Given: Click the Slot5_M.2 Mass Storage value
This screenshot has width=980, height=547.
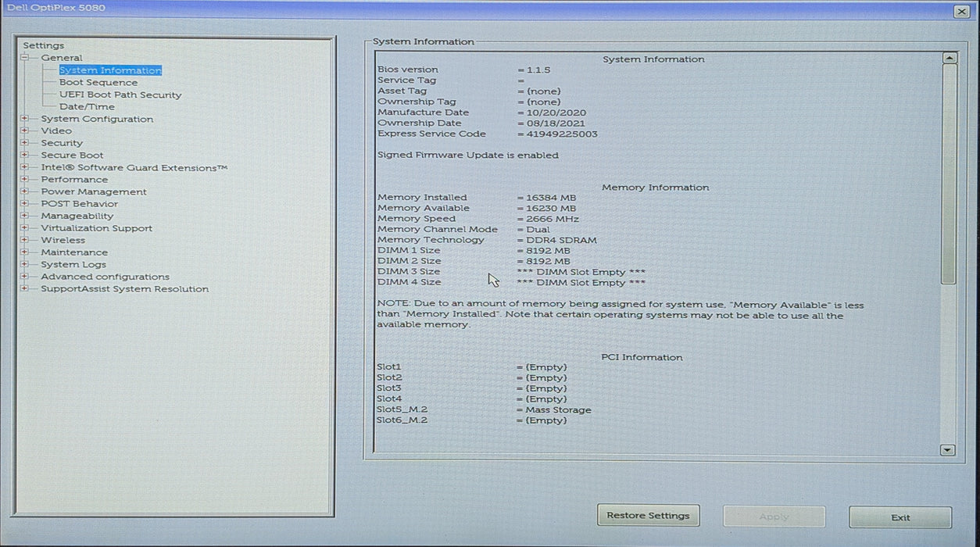Looking at the screenshot, I should (x=558, y=409).
